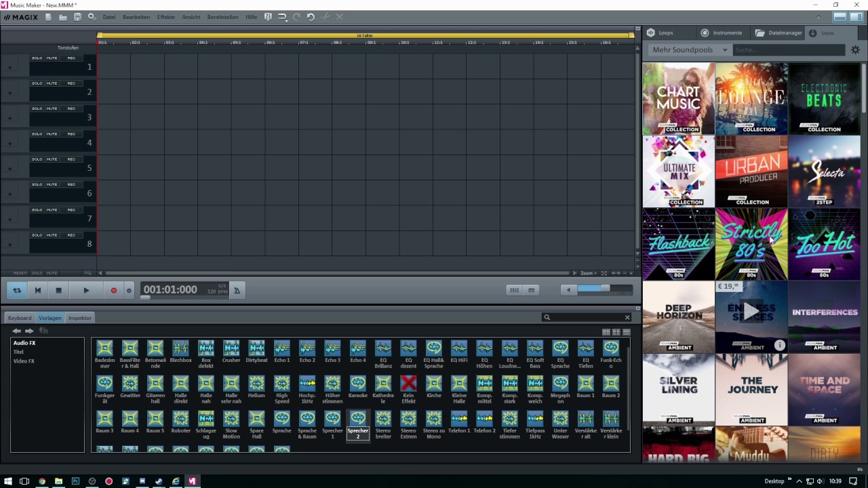The image size is (868, 488).
Task: Open the Instrumente tab
Action: click(x=722, y=33)
